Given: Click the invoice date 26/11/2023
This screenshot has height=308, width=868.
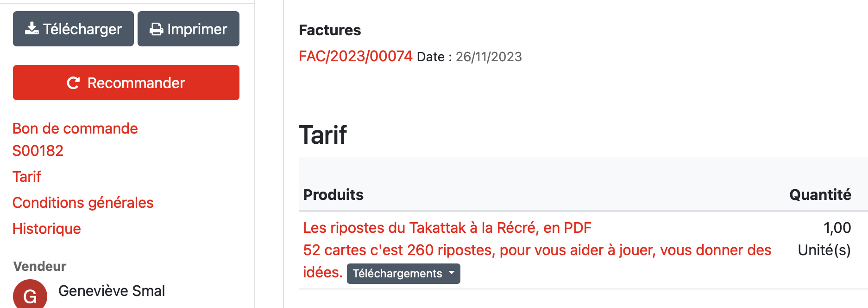Looking at the screenshot, I should 489,57.
